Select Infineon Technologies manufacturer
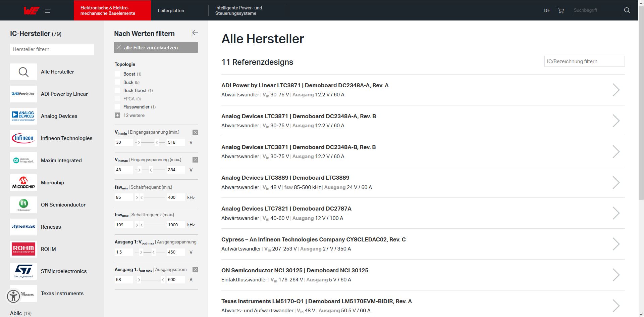The width and height of the screenshot is (644, 317). tap(66, 138)
